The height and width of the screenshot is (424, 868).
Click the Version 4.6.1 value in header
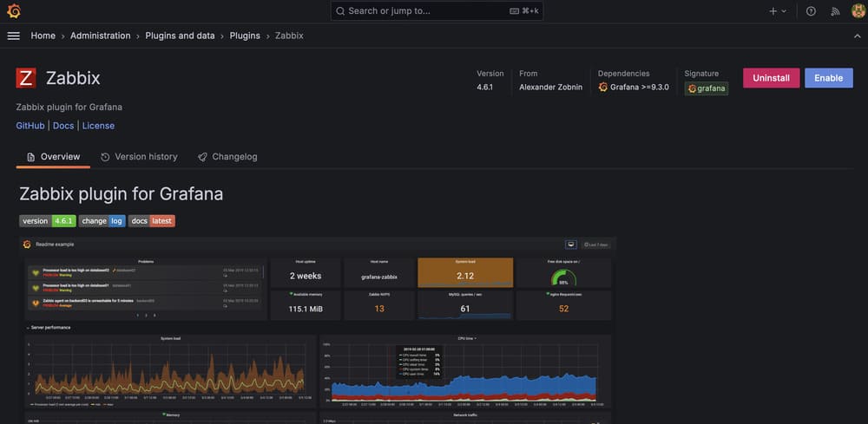(x=484, y=88)
